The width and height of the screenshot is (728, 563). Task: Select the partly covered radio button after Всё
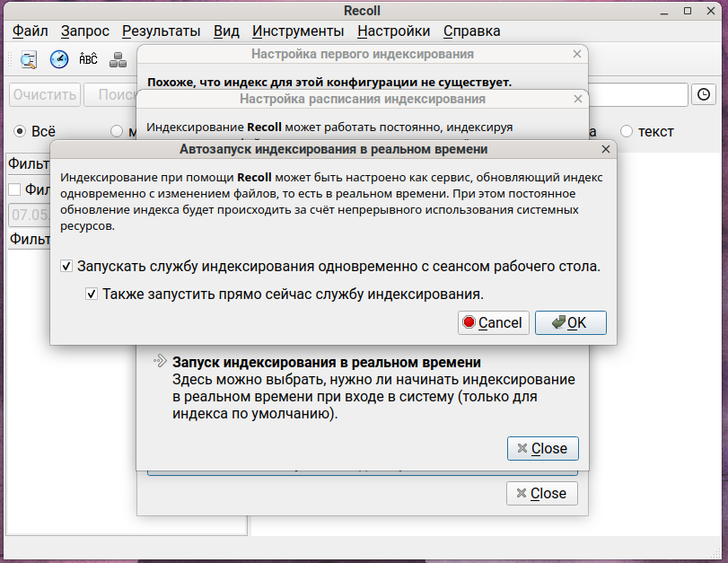[x=117, y=131]
